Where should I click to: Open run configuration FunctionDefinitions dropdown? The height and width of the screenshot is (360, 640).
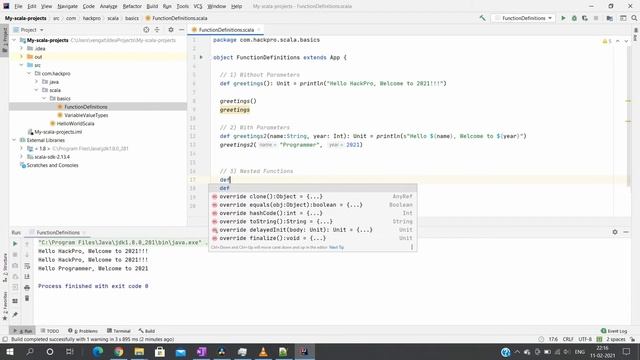(523, 18)
